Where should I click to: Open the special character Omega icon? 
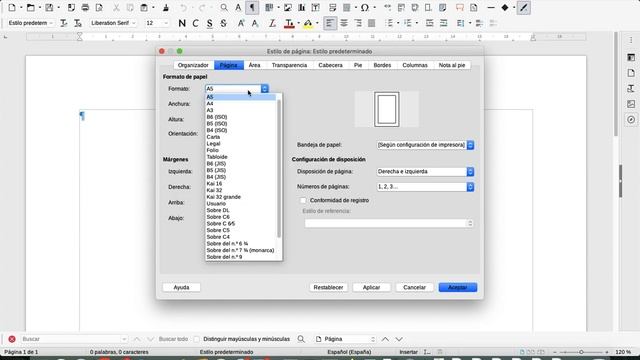(364, 7)
